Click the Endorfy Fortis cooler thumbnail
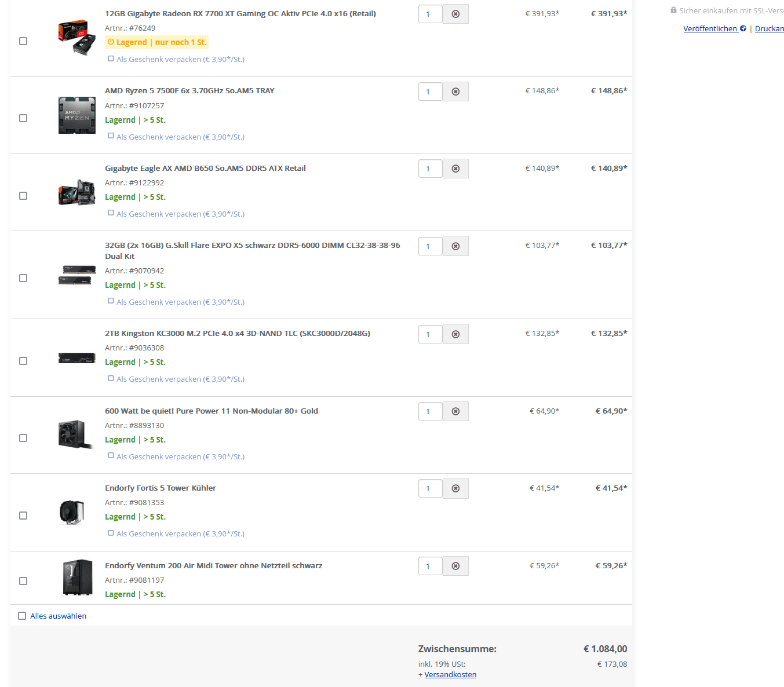The height and width of the screenshot is (687, 784). pos(72,512)
